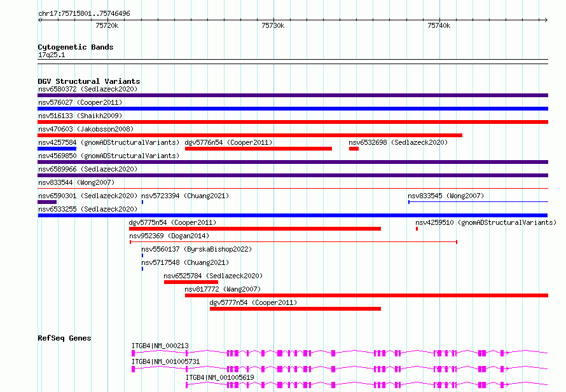566x392 pixels.
Task: Open the nsv6590301 (Sedlazeck2020) label
Action: 88,196
